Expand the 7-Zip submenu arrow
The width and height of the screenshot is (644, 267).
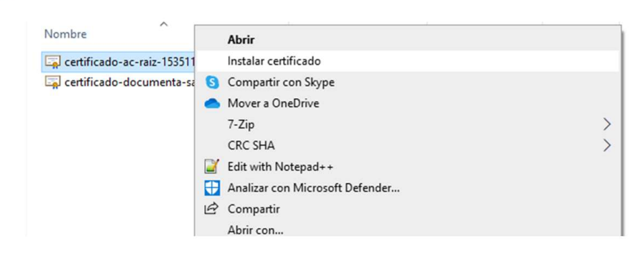tap(607, 124)
